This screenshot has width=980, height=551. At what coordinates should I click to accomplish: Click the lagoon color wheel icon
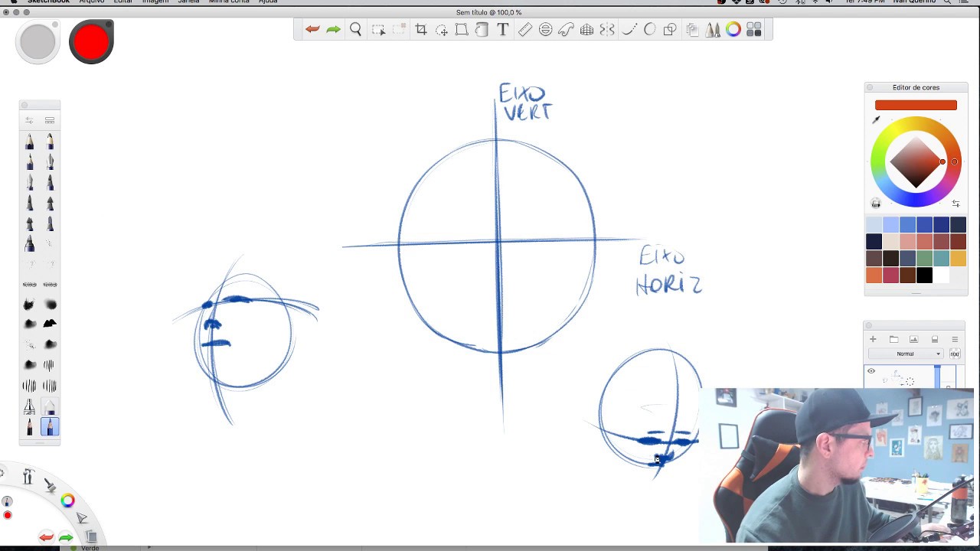[67, 500]
